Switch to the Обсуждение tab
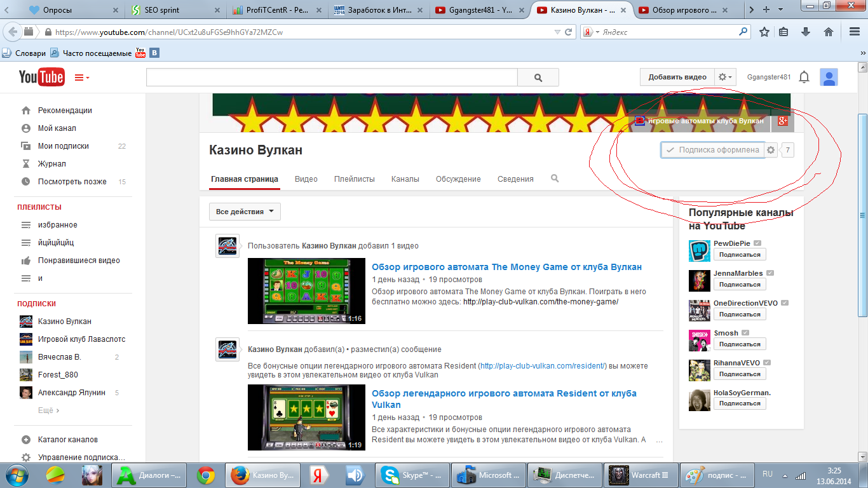This screenshot has height=488, width=868. click(458, 179)
